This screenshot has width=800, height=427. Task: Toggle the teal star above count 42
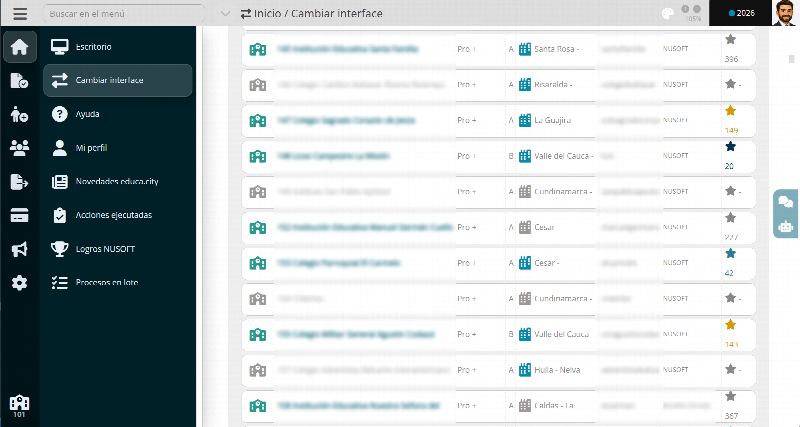click(731, 254)
